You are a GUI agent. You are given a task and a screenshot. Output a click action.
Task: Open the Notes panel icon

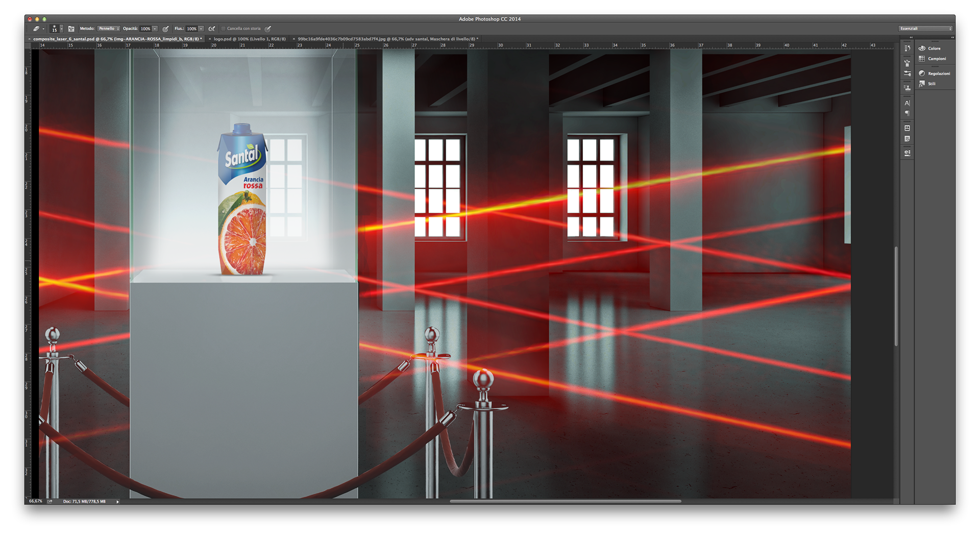click(907, 139)
